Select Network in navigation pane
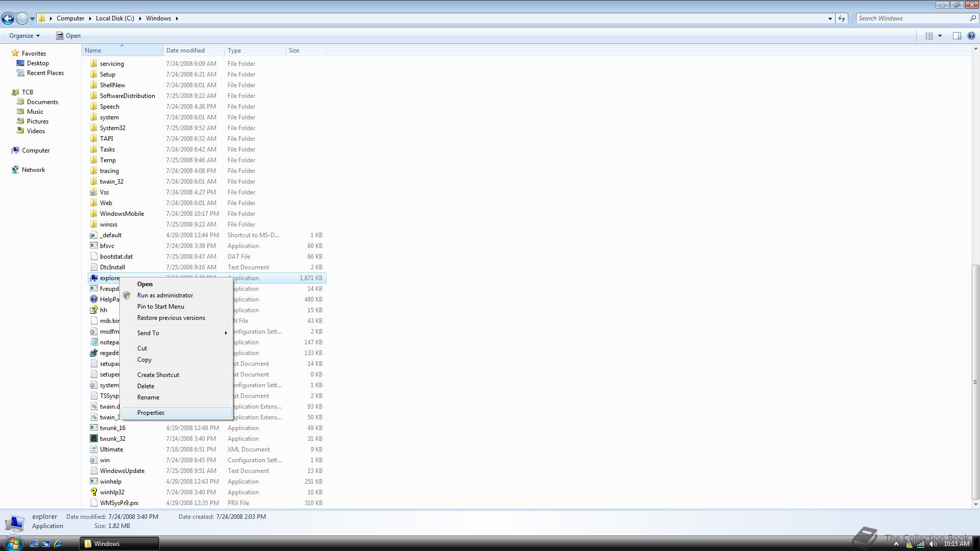The image size is (980, 551). coord(33,170)
